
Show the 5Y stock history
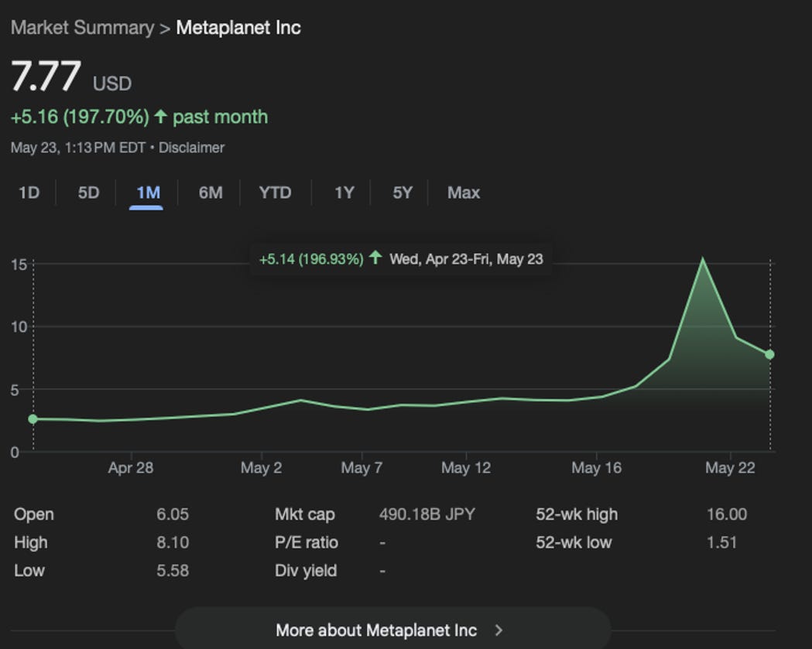click(401, 193)
